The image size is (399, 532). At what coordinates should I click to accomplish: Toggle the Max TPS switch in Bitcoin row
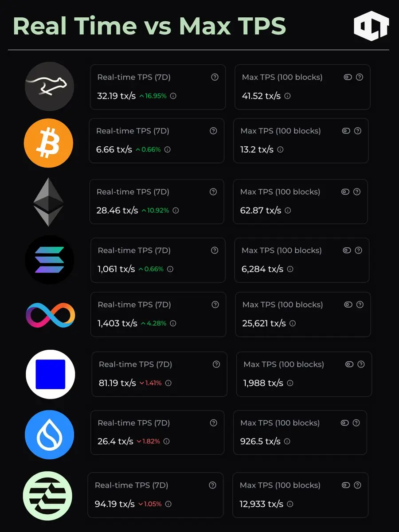(x=346, y=131)
